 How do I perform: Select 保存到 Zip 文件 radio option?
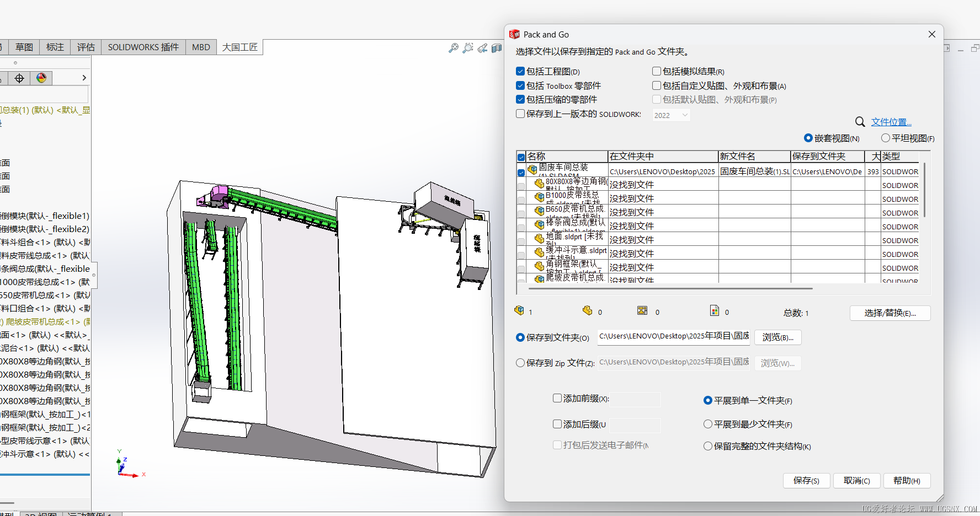(520, 363)
